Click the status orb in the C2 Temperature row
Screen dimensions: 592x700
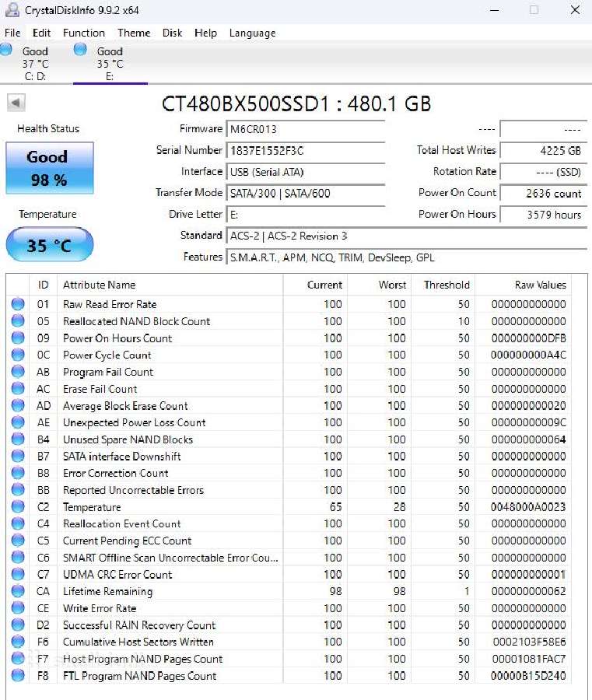[18, 506]
